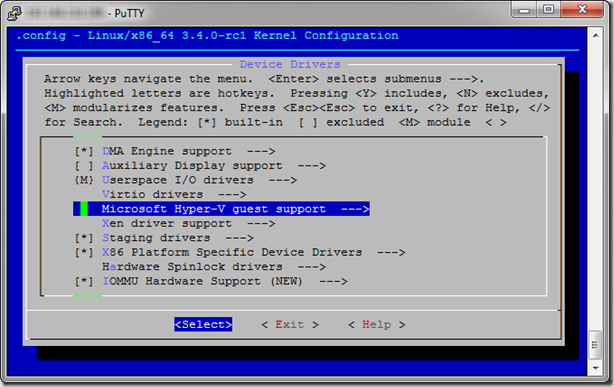Viewport: 614px width, 387px height.
Task: Open Userspace I/O drivers submenu
Action: click(x=199, y=180)
